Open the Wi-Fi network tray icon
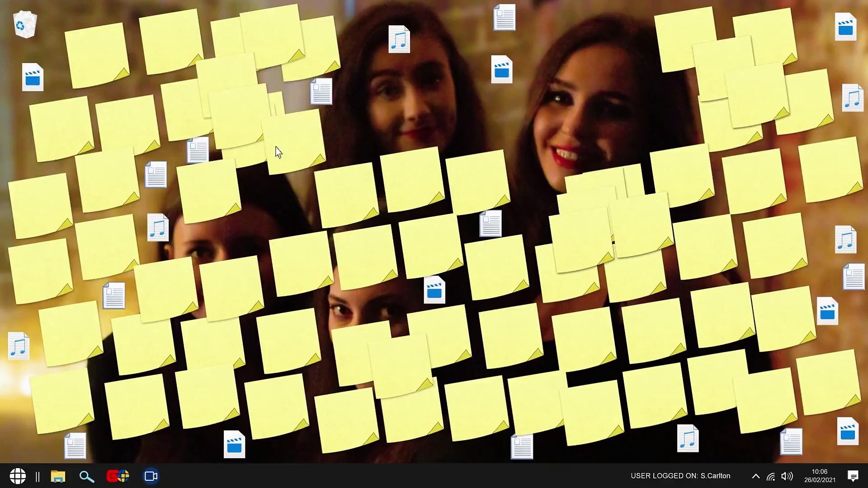Image resolution: width=868 pixels, height=488 pixels. [771, 476]
